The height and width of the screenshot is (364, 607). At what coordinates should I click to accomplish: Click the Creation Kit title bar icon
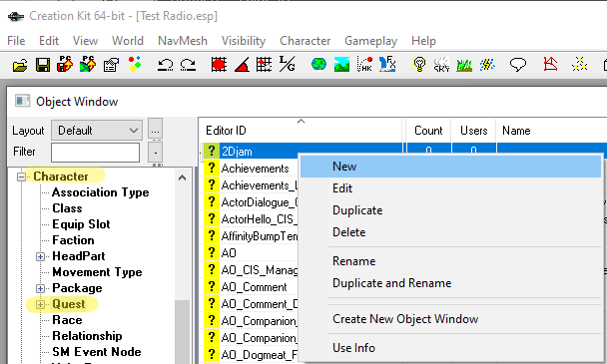[x=16, y=16]
